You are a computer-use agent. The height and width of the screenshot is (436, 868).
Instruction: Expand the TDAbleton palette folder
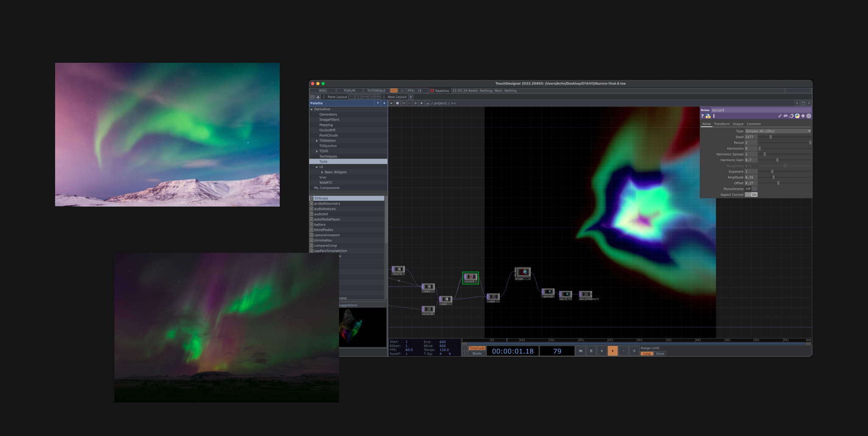317,141
